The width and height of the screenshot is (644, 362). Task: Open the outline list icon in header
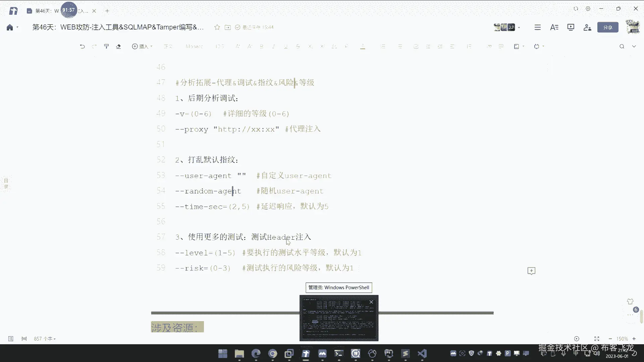[x=537, y=27]
